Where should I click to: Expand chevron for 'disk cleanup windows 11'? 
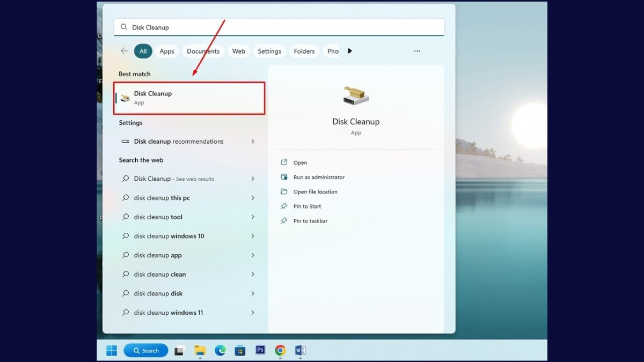pos(253,313)
